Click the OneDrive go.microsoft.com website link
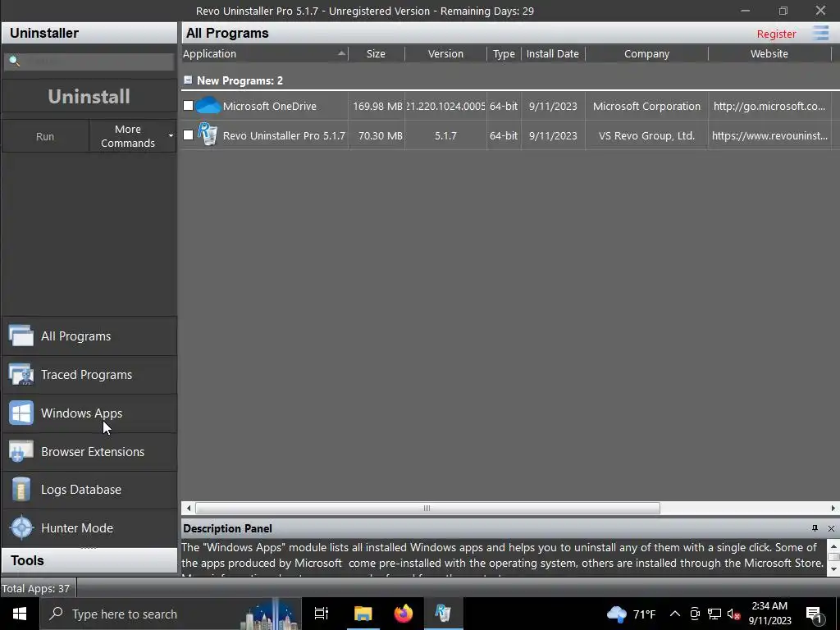 pos(769,106)
